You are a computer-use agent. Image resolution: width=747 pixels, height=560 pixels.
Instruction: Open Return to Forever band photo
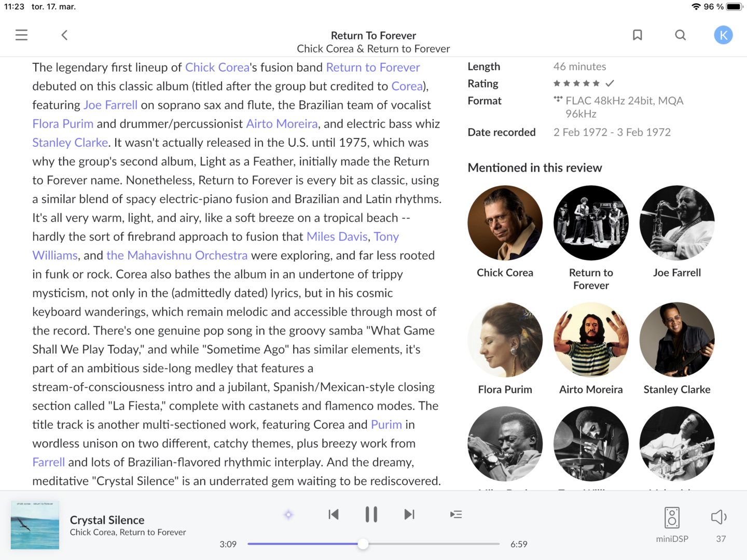click(591, 223)
